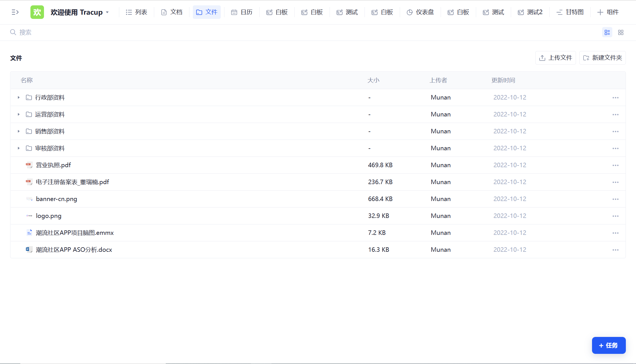Open more options for logo.png
Image resolution: width=636 pixels, height=364 pixels.
[615, 216]
